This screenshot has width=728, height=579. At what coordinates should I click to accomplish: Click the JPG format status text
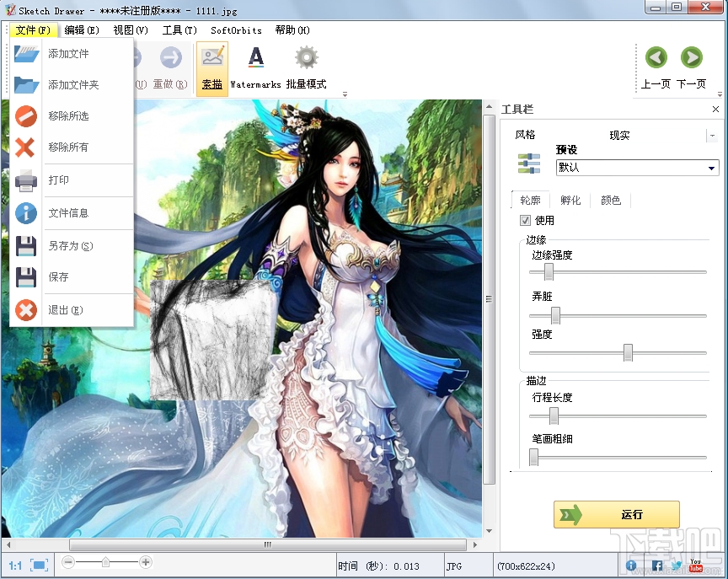[x=454, y=566]
